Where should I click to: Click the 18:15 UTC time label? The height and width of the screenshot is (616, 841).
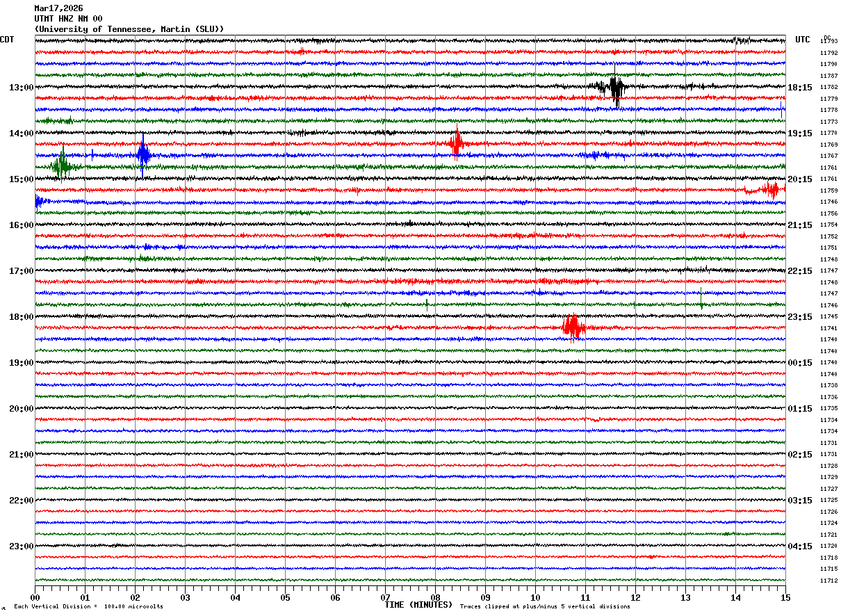pyautogui.click(x=800, y=87)
